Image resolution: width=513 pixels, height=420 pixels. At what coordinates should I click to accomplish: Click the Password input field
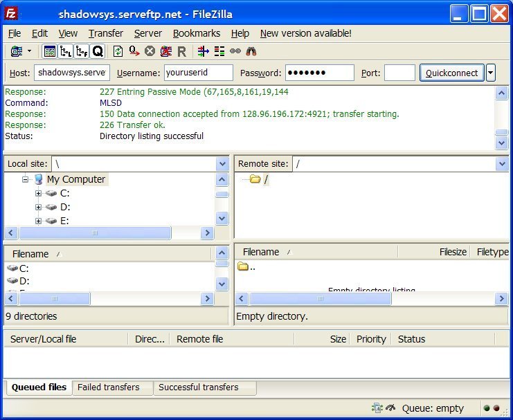point(320,73)
